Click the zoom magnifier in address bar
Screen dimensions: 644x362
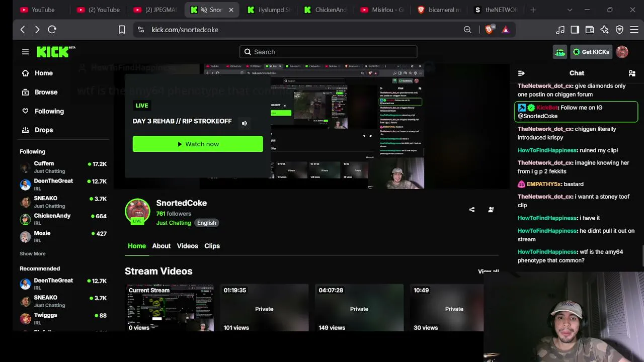point(467,30)
